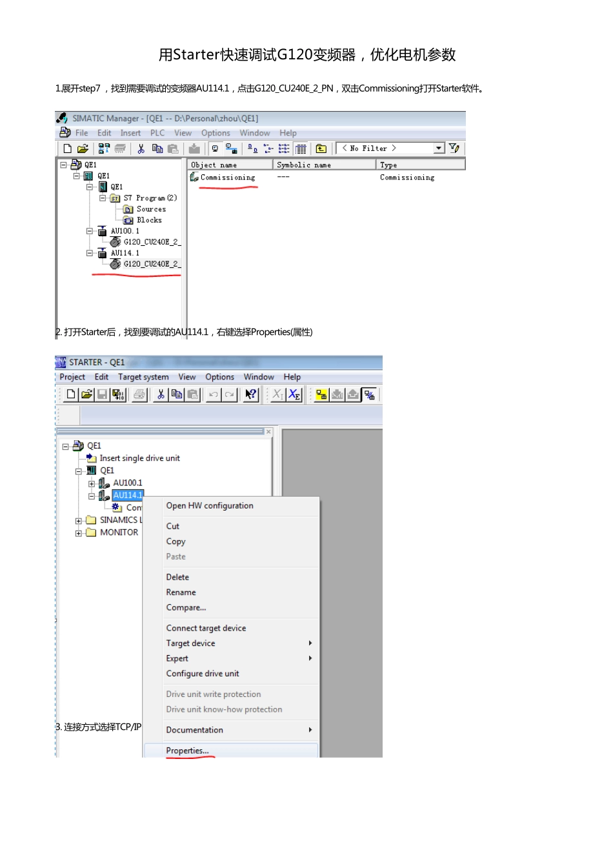Image resolution: width=613 pixels, height=868 pixels.
Task: Open the No Filter dropdown
Action: (439, 148)
